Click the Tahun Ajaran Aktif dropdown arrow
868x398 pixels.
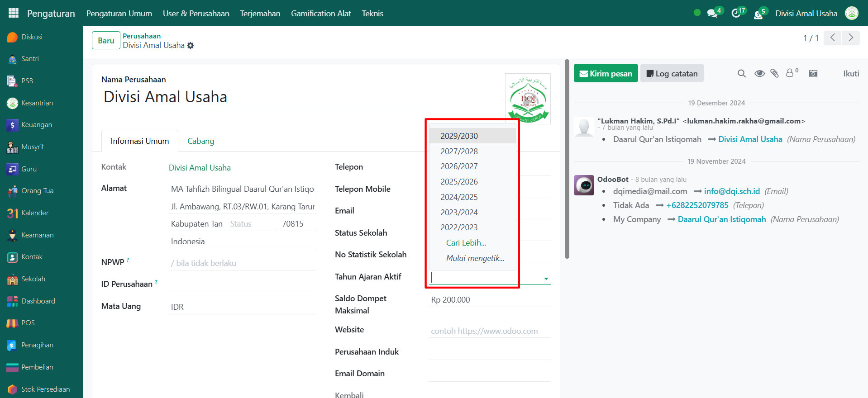pyautogui.click(x=546, y=279)
